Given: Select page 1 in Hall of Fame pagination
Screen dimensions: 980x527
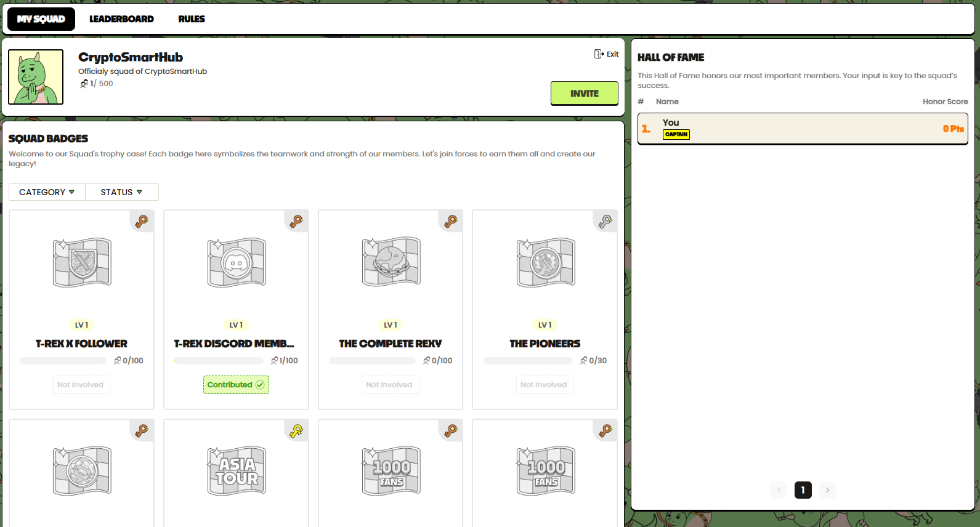Looking at the screenshot, I should coord(803,490).
